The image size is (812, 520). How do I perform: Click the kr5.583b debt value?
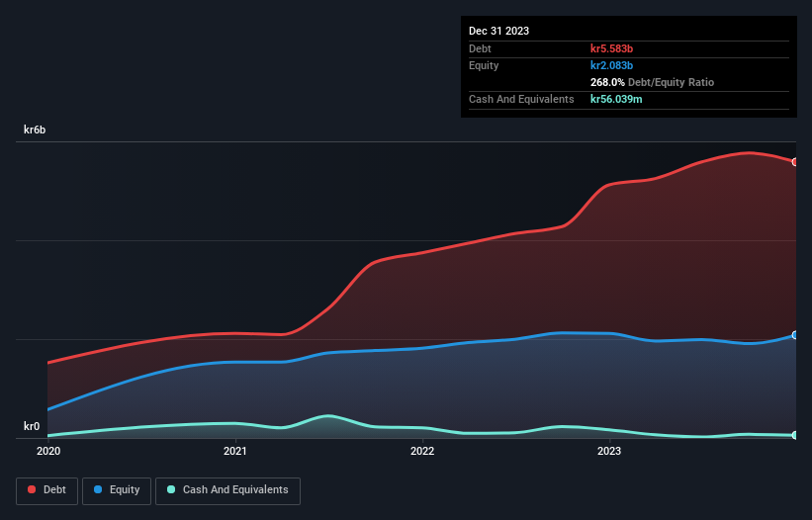(611, 48)
